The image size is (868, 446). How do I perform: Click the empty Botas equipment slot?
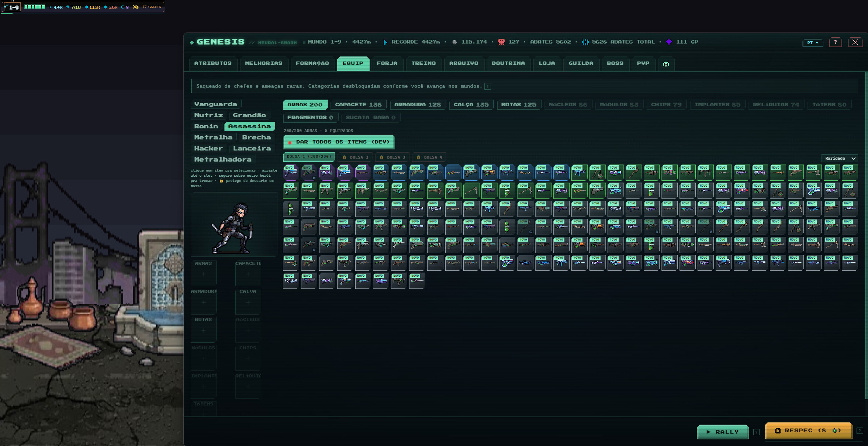tap(203, 330)
